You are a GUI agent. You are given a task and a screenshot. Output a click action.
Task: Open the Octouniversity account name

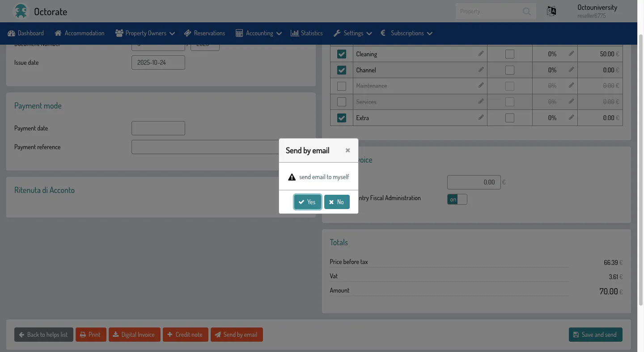[597, 8]
